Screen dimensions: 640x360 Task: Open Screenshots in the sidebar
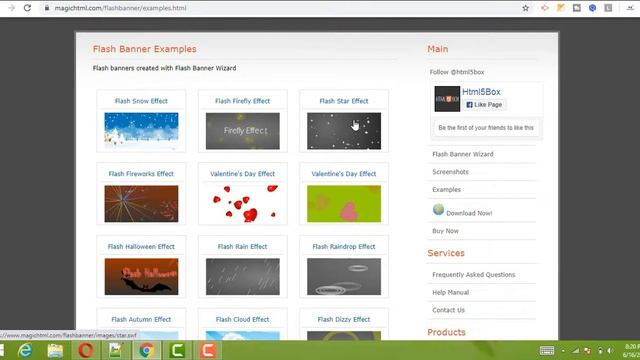click(450, 172)
